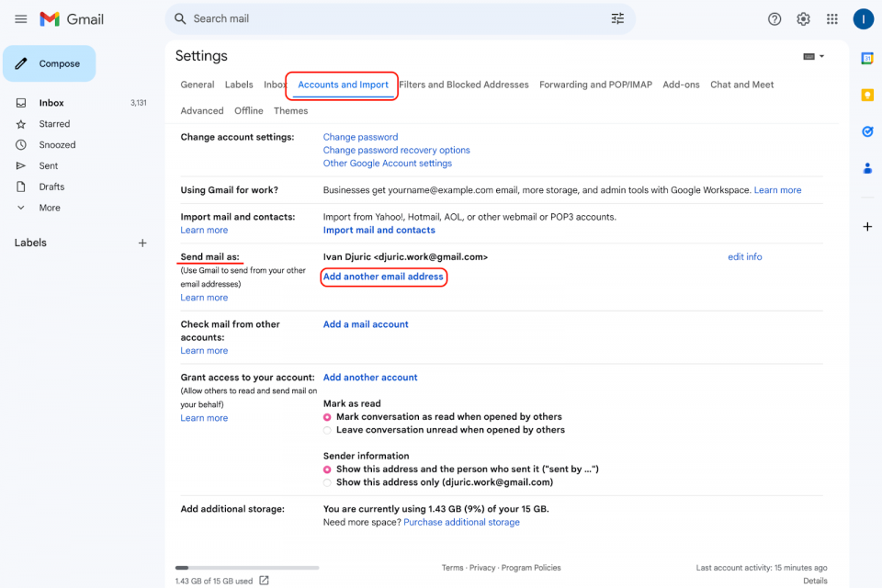Screen dimensions: 882x588
Task: Click Add another email address
Action: (x=384, y=277)
